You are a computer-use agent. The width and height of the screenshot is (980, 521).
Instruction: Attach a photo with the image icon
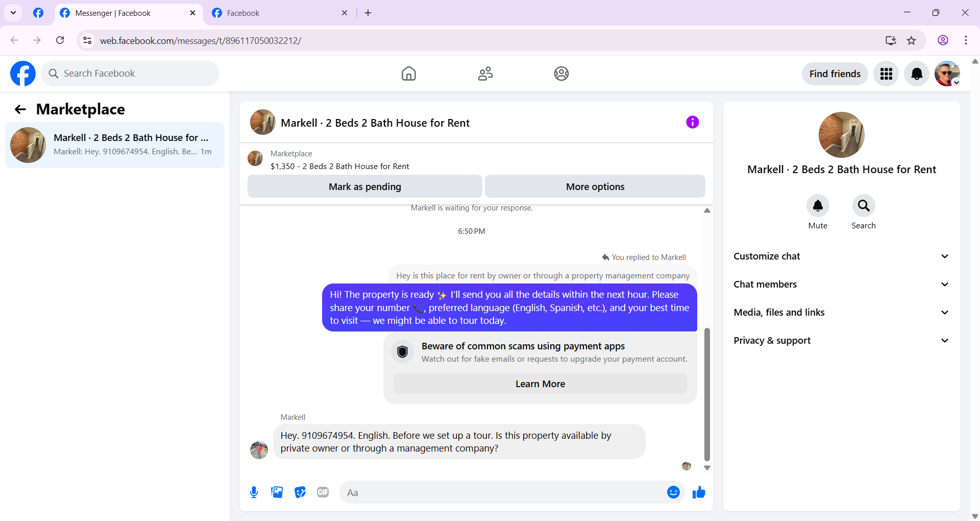click(x=277, y=492)
